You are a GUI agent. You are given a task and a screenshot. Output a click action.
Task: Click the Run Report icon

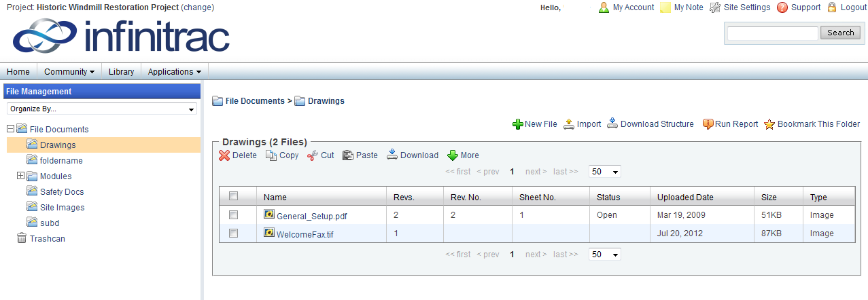click(708, 124)
